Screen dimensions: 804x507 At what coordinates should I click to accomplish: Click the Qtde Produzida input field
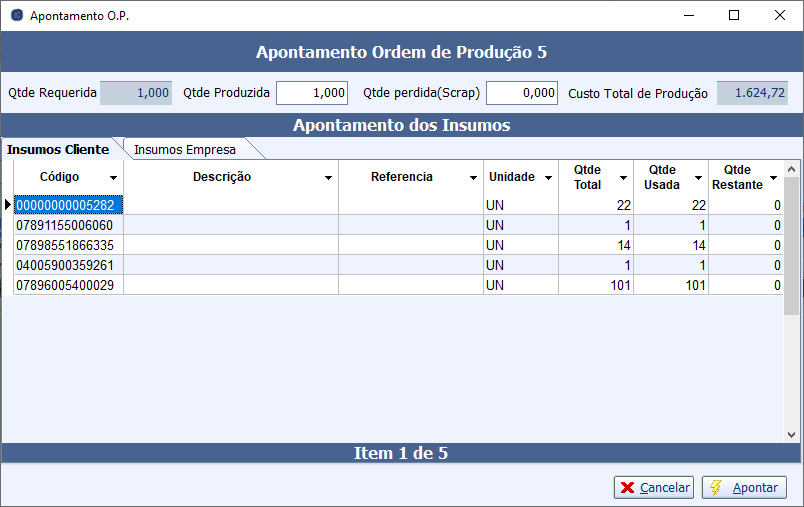[x=311, y=93]
